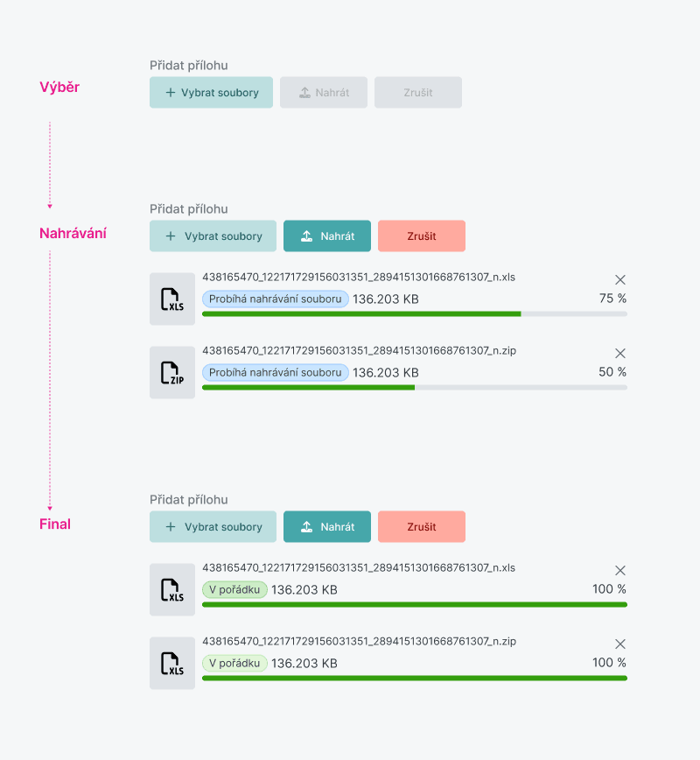This screenshot has height=760, width=700.
Task: Click the XLS file icon in Nahrávání section
Action: click(x=172, y=299)
